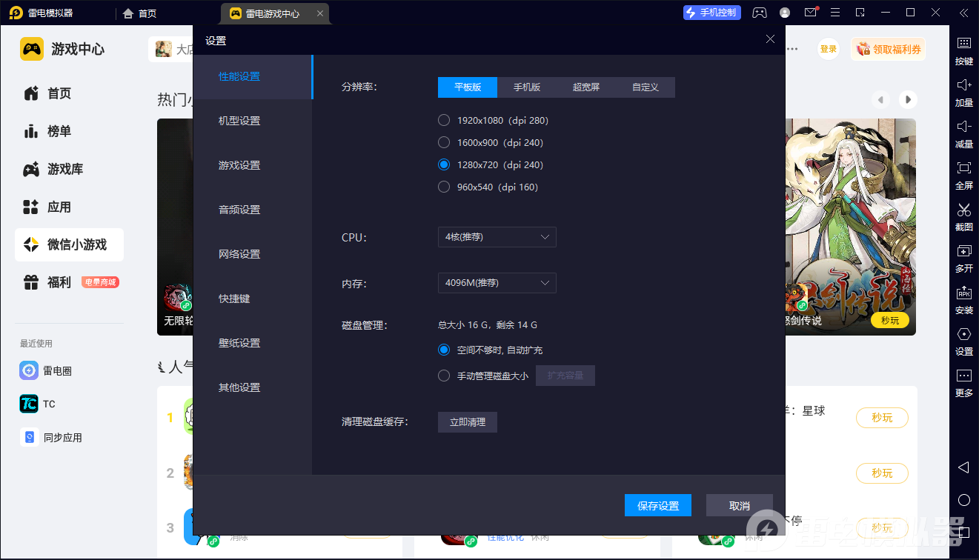Open 机型设置 settings section
Image resolution: width=979 pixels, height=560 pixels.
[239, 121]
